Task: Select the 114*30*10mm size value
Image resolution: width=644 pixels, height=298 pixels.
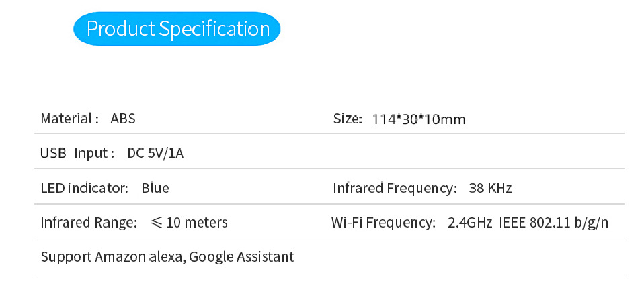Action: click(x=419, y=119)
